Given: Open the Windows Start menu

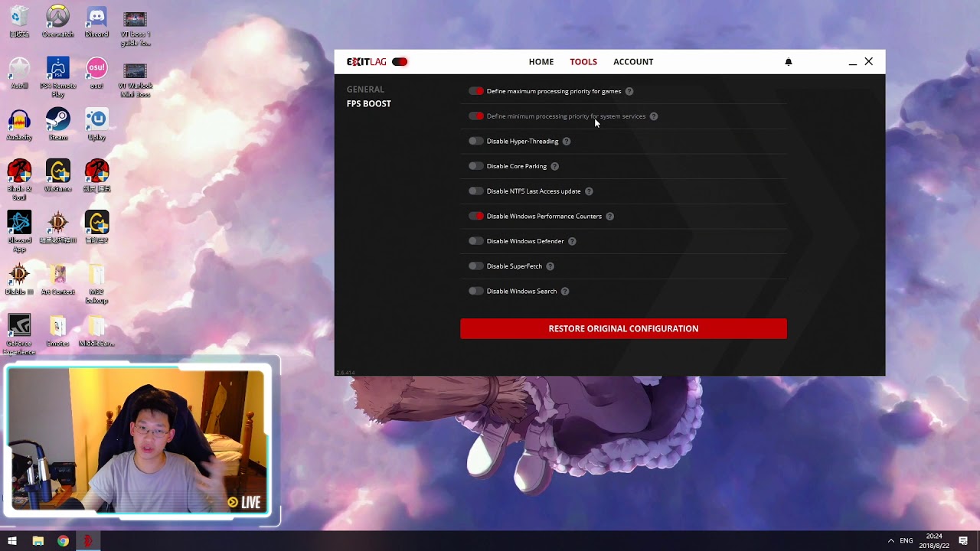Looking at the screenshot, I should coord(12,541).
